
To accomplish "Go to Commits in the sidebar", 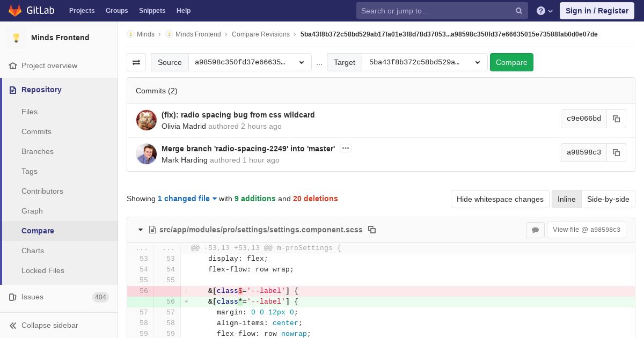I will (x=36, y=131).
